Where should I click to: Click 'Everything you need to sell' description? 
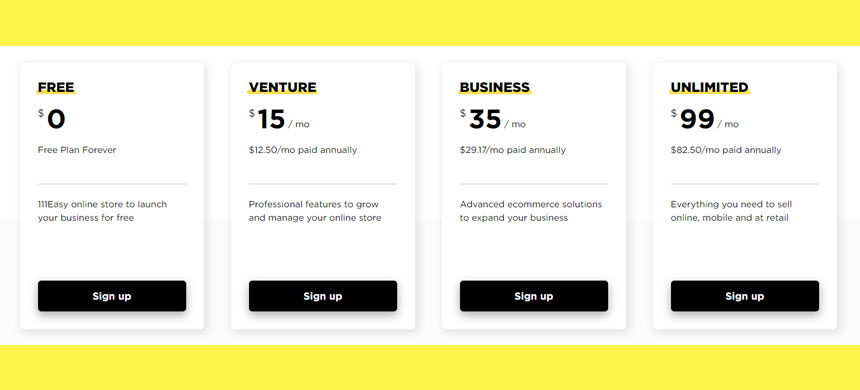tap(731, 211)
